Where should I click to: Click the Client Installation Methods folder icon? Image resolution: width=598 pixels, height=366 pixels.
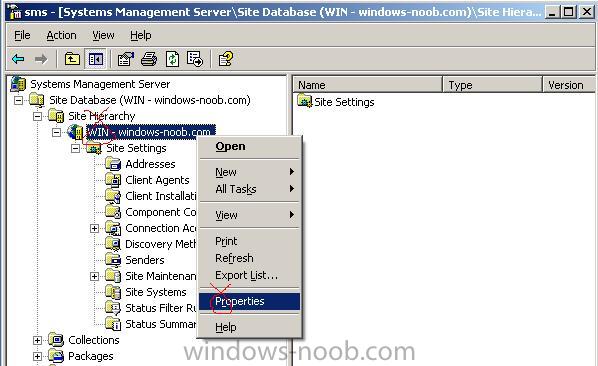pyautogui.click(x=113, y=196)
